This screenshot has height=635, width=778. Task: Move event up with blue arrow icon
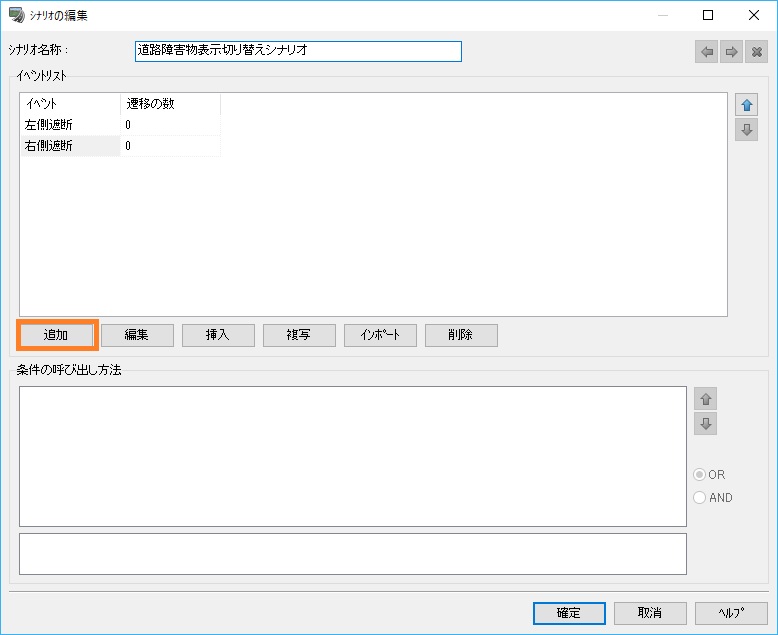pyautogui.click(x=746, y=105)
